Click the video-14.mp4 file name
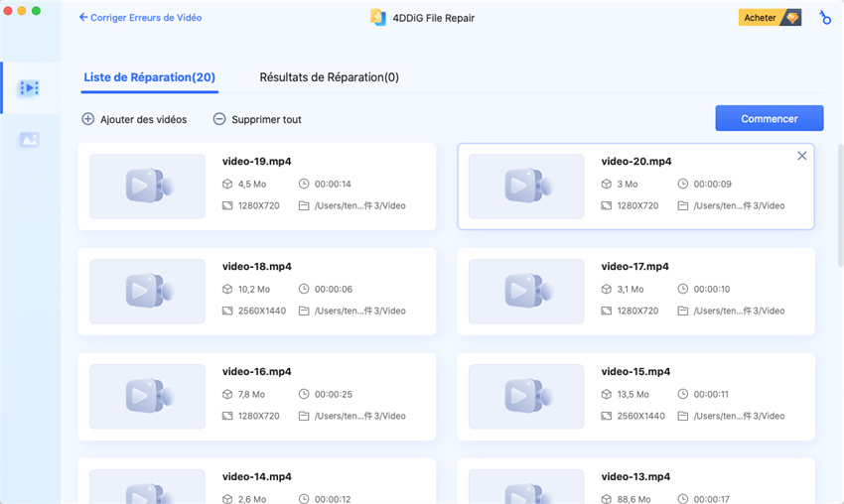 pyautogui.click(x=257, y=476)
